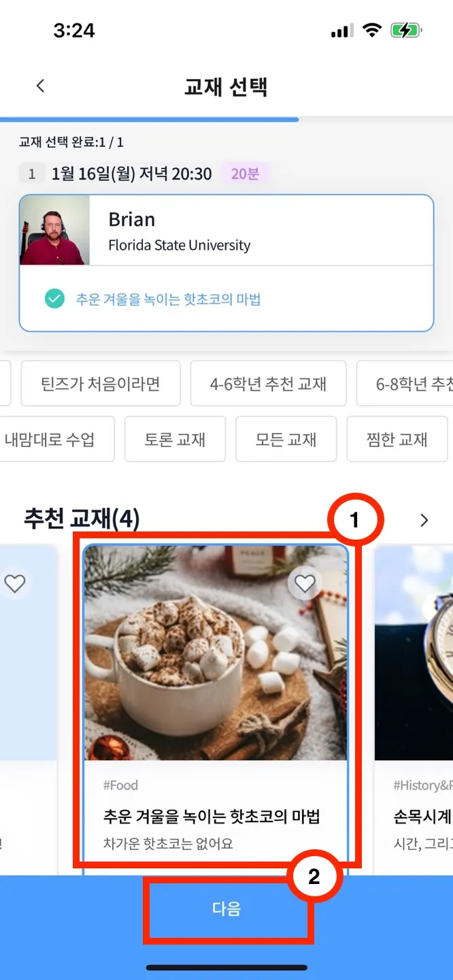Open the 추운 겨울을 녹이는 핫초코의 마법 link
The width and height of the screenshot is (453, 980).
pyautogui.click(x=168, y=299)
